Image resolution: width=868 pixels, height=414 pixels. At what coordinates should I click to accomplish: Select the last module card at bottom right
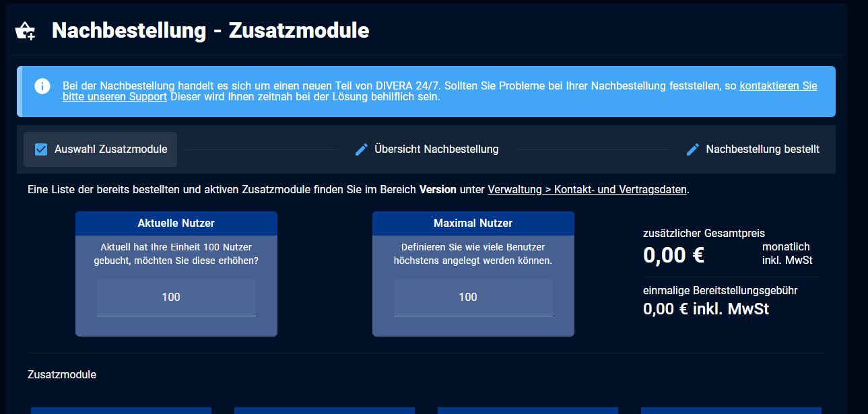pyautogui.click(x=731, y=410)
